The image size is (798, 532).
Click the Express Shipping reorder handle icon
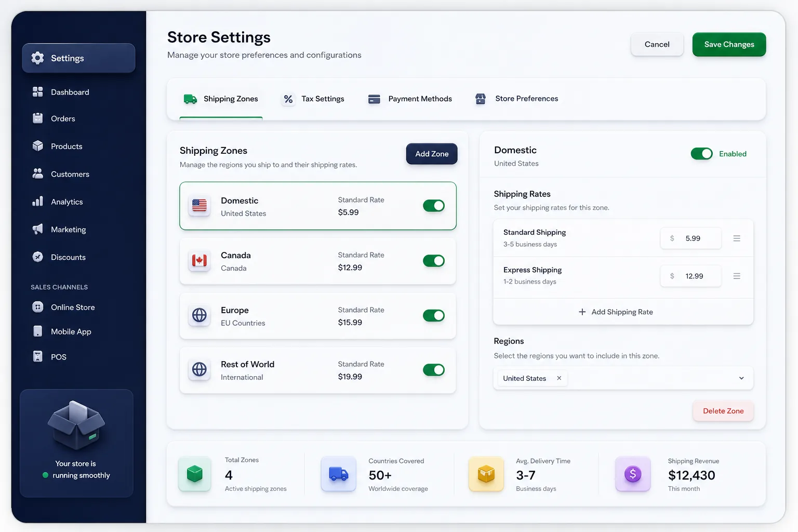737,276
